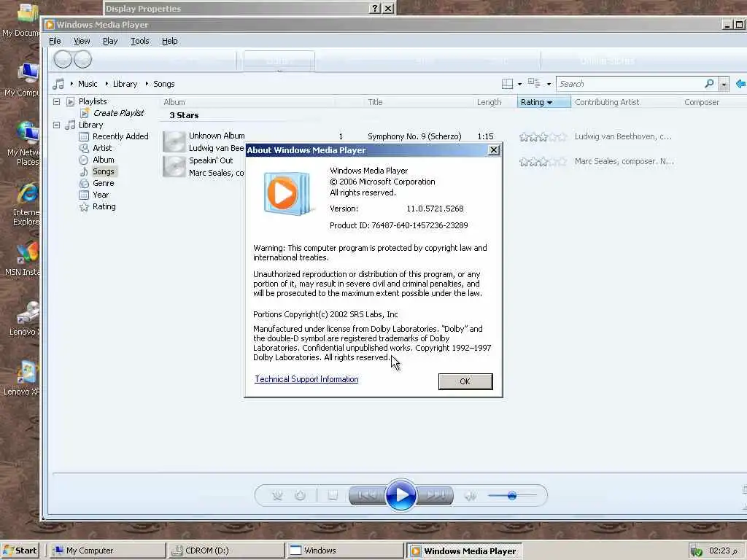The width and height of the screenshot is (747, 560).
Task: Open view options dropdown arrow
Action: coord(549,85)
